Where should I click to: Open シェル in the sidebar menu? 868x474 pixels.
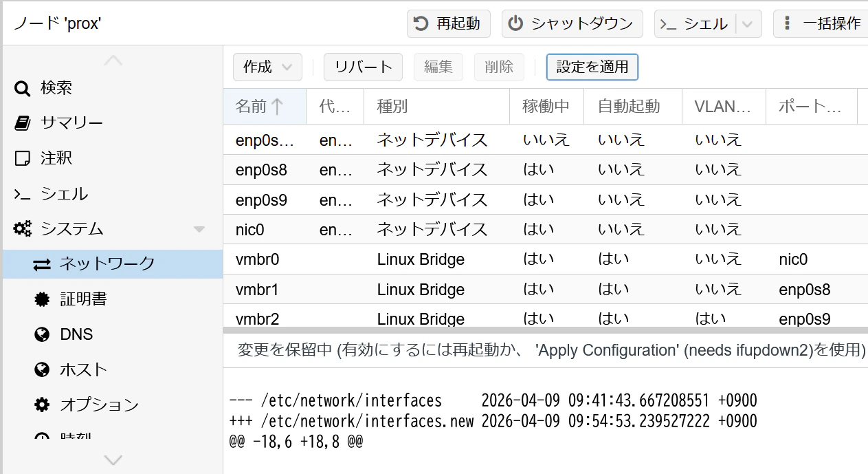[113, 194]
